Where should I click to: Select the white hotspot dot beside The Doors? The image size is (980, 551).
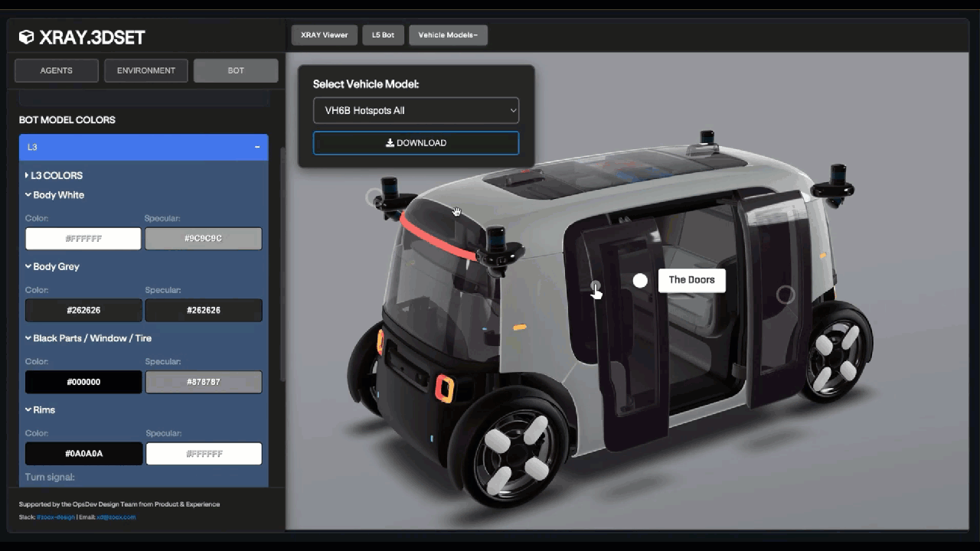(640, 281)
